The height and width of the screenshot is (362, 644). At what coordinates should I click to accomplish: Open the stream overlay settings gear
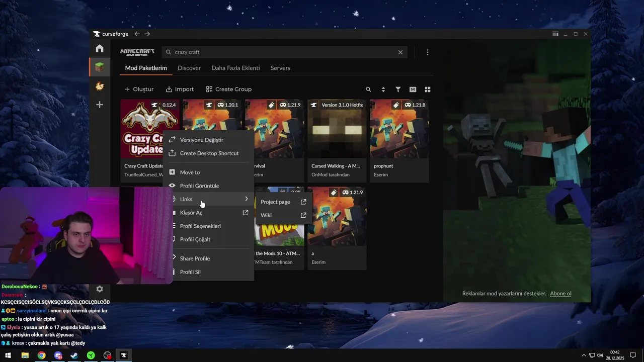(x=100, y=289)
